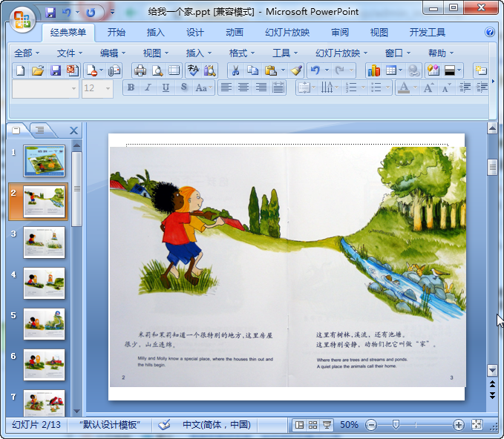
Task: Click the Copy icon
Action: click(253, 70)
